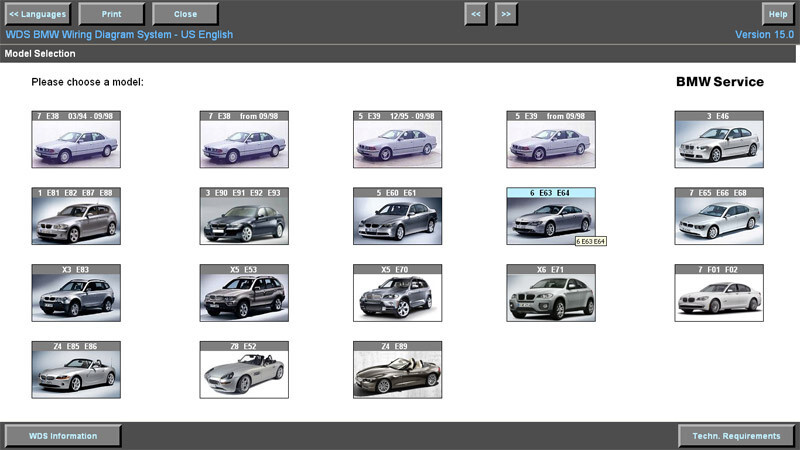Open the X3 E83 model

click(76, 293)
